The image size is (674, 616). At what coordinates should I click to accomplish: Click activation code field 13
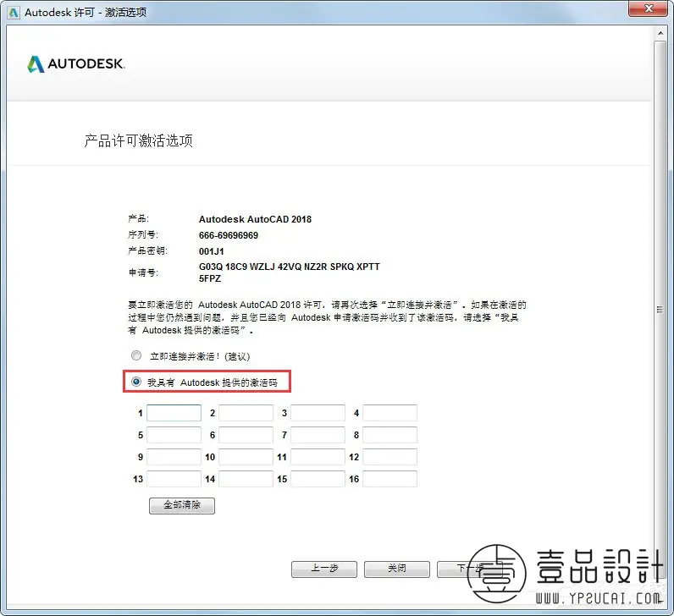(x=174, y=479)
